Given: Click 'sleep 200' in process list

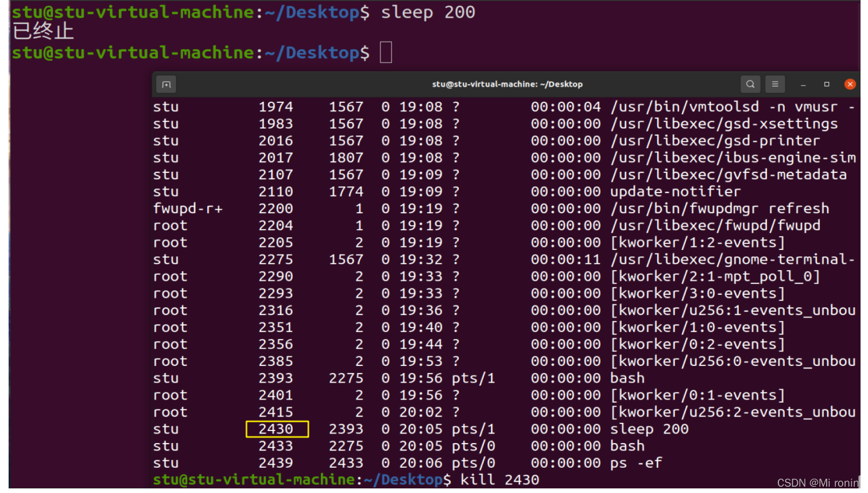Looking at the screenshot, I should coord(649,429).
